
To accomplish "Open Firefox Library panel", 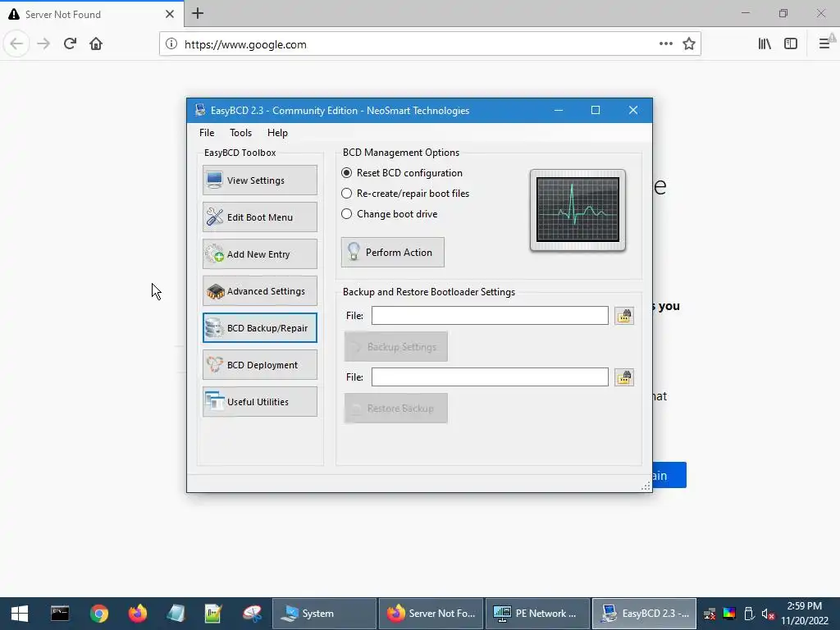I will tap(765, 44).
